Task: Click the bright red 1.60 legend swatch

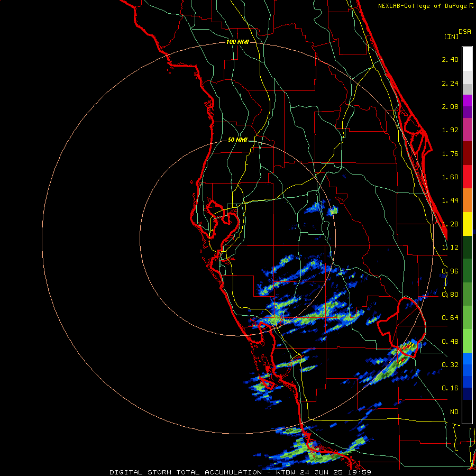Action: pyautogui.click(x=467, y=177)
